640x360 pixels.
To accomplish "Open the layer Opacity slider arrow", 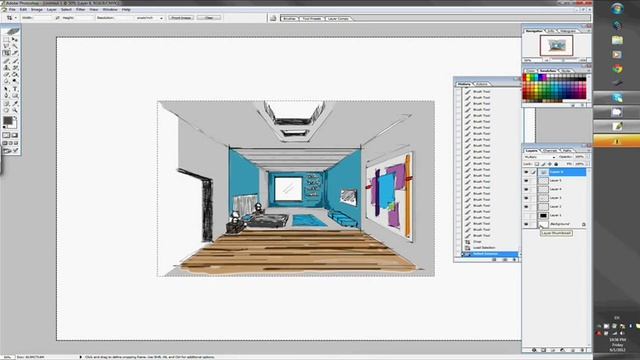I will (587, 157).
